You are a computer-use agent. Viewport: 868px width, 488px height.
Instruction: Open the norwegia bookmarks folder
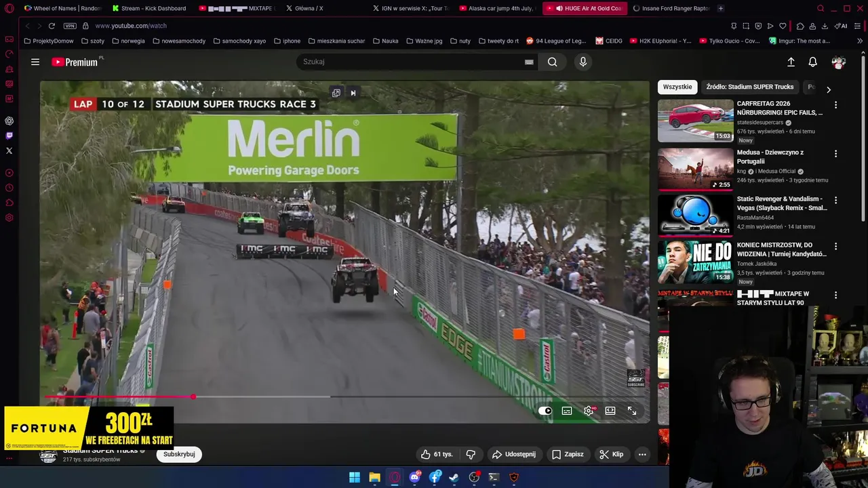click(128, 41)
